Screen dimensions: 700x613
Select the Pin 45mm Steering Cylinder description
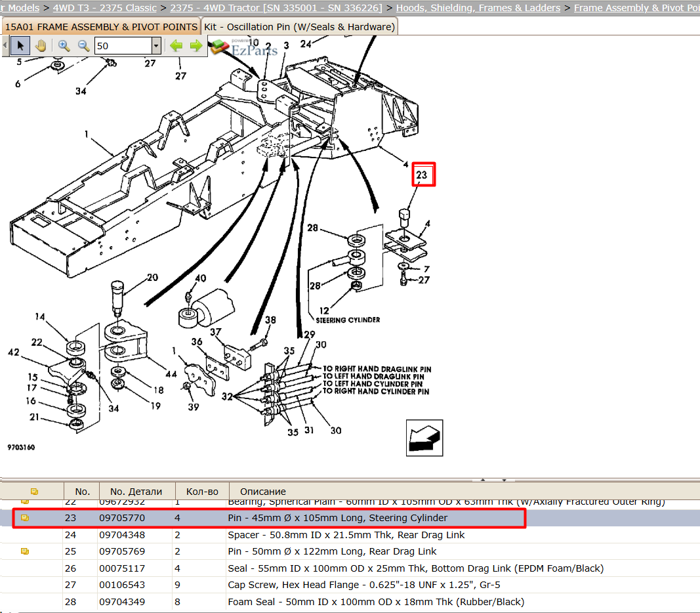click(337, 518)
